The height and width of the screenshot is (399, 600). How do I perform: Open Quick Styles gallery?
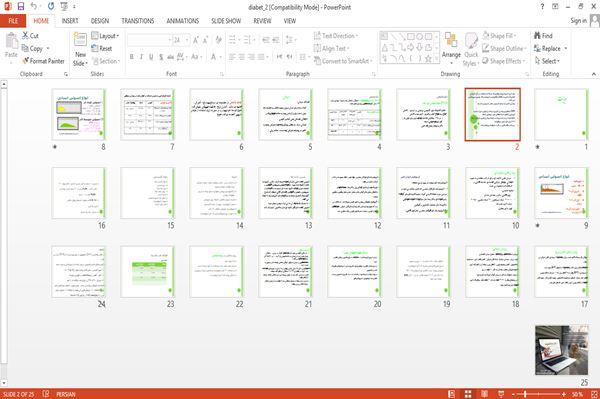471,50
